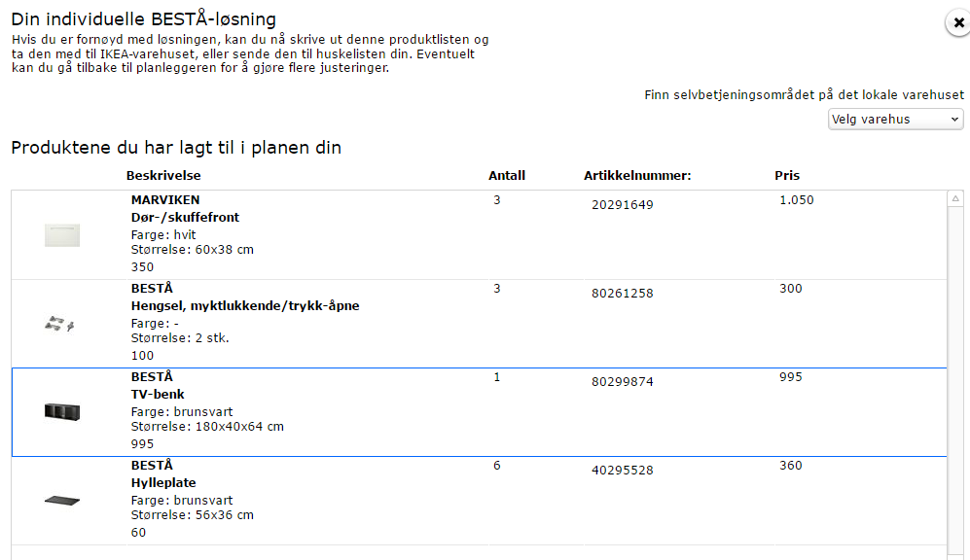Image resolution: width=970 pixels, height=560 pixels.
Task: Click the BESTÅ hinge thumbnail image
Action: pos(60,324)
